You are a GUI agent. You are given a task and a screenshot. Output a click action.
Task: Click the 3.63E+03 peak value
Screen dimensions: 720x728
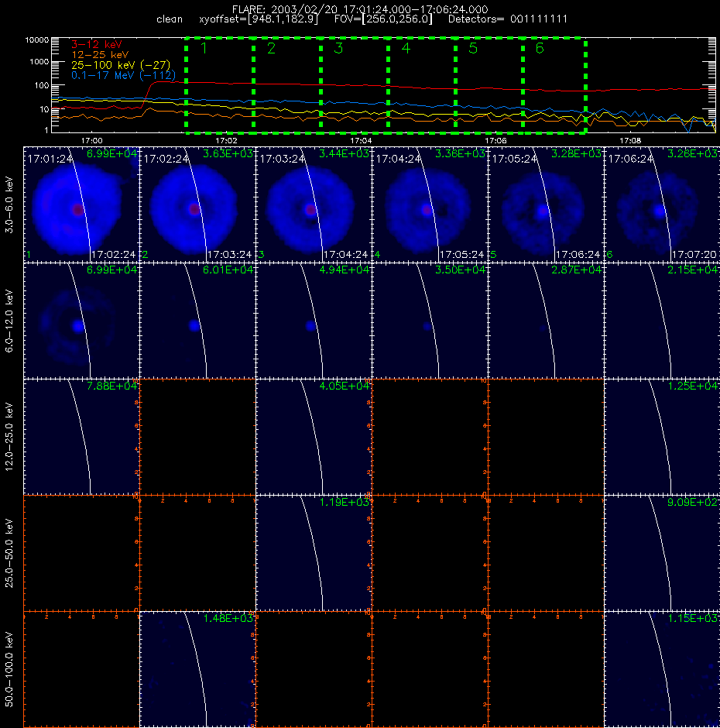click(x=228, y=153)
